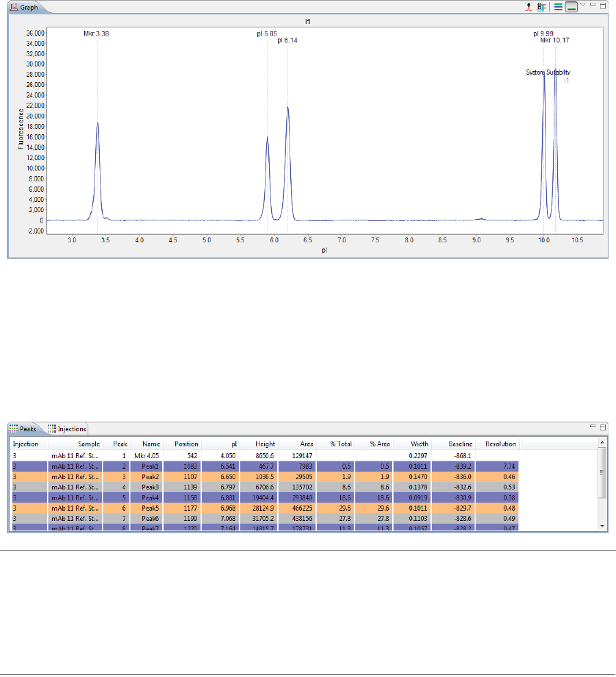Click the Width value 0.0919 cell
The image size is (616, 677).
click(x=412, y=498)
